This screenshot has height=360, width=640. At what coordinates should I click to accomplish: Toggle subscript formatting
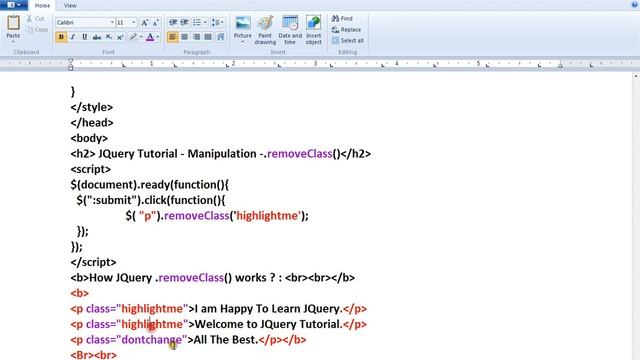(x=109, y=37)
